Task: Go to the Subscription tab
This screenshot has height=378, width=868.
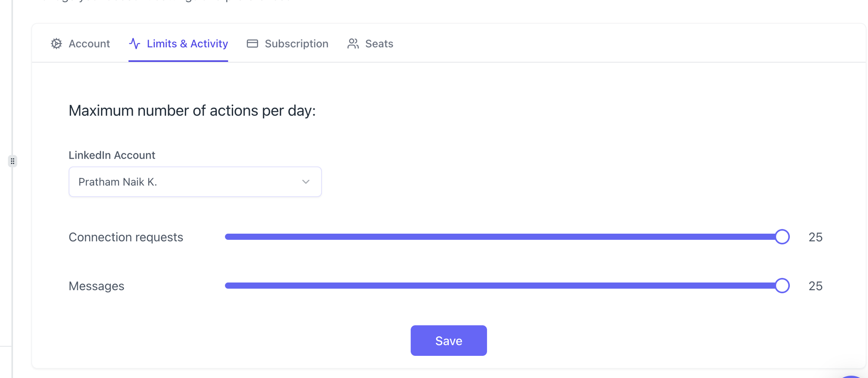Action: pyautogui.click(x=296, y=43)
